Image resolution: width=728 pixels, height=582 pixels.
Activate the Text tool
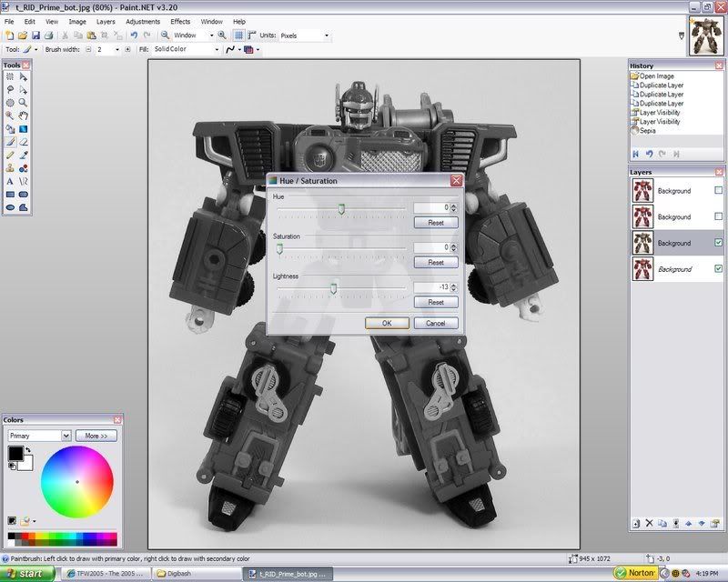pos(10,182)
